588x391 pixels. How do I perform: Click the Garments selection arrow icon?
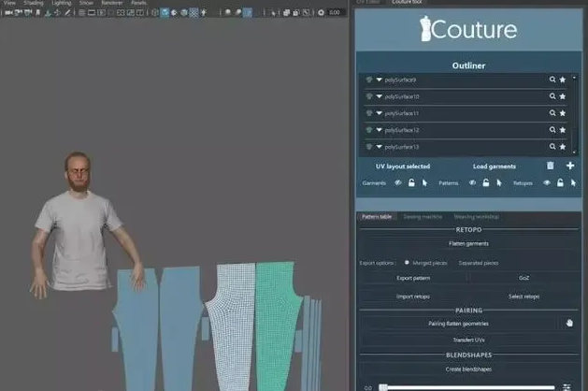pyautogui.click(x=424, y=182)
